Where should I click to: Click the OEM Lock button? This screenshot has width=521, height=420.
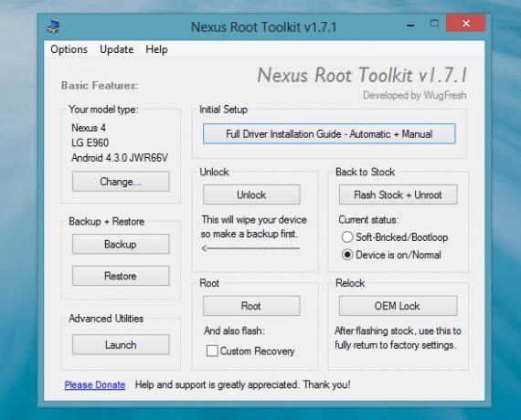pyautogui.click(x=398, y=306)
